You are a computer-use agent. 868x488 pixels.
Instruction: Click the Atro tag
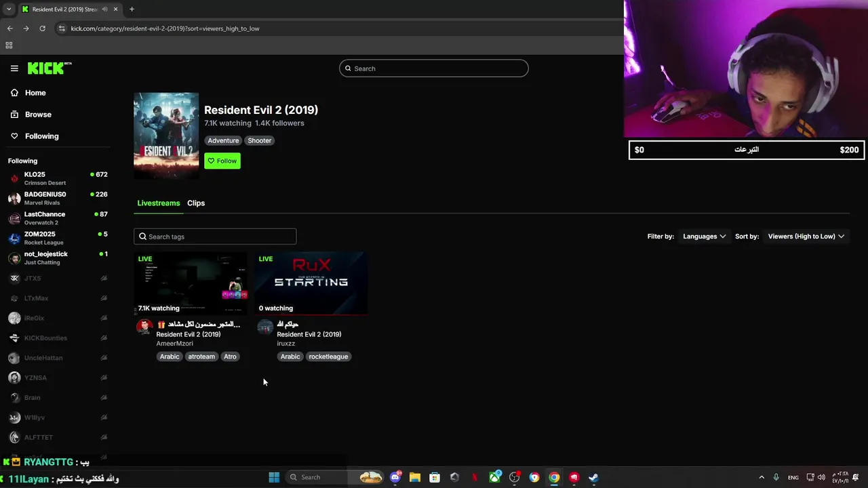tap(231, 357)
